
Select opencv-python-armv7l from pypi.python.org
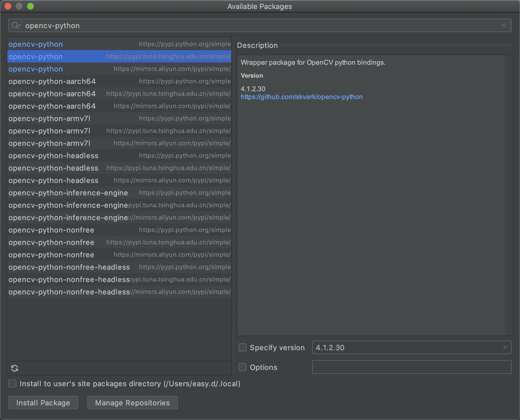click(x=119, y=118)
